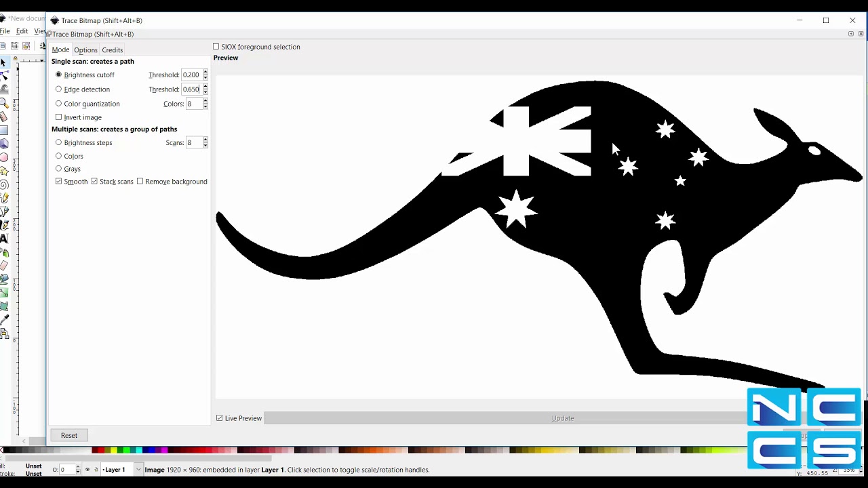
Task: Adjust Brightness steps Scans stepper
Action: coord(205,142)
